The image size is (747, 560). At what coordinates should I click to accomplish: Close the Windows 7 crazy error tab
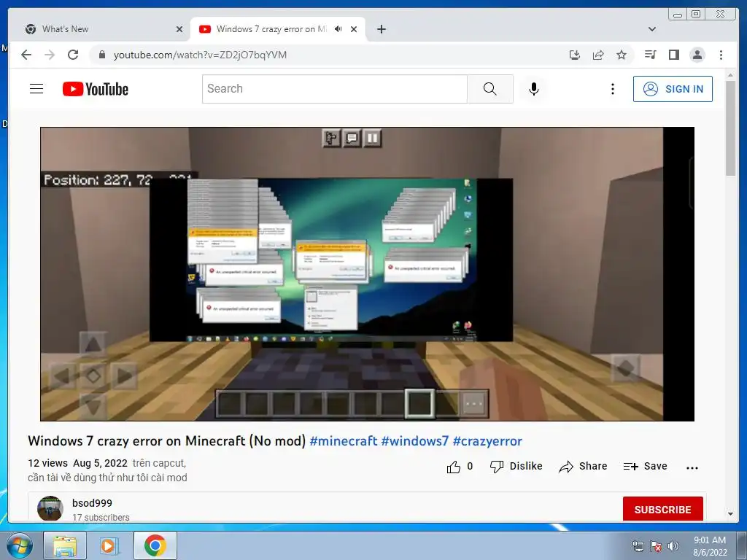(354, 29)
